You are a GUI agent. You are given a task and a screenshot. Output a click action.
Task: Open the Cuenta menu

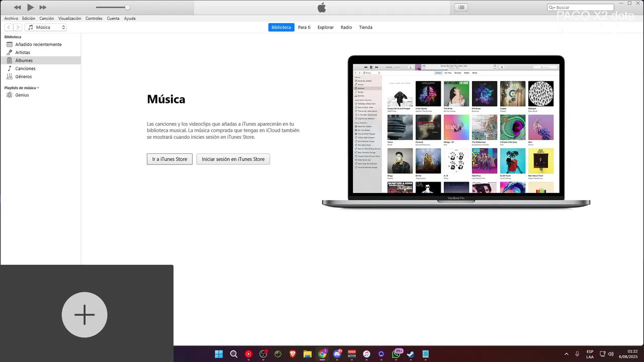(x=113, y=19)
